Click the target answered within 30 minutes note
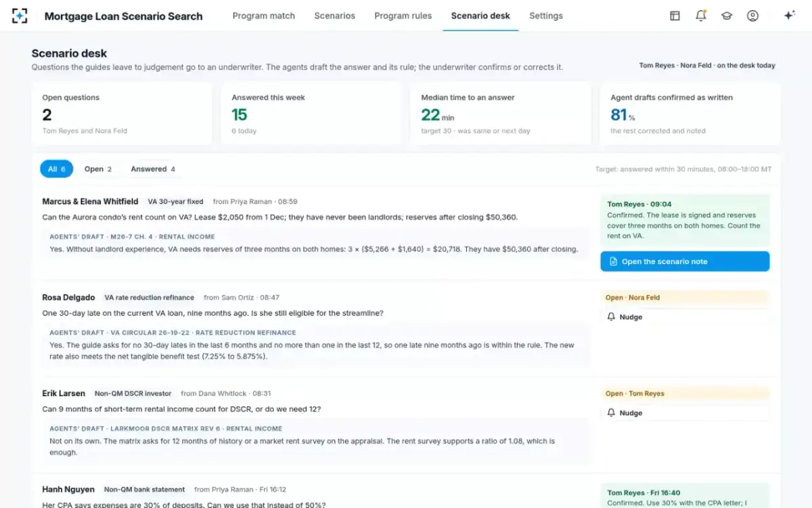Viewport: 812px width, 508px height. (x=683, y=169)
